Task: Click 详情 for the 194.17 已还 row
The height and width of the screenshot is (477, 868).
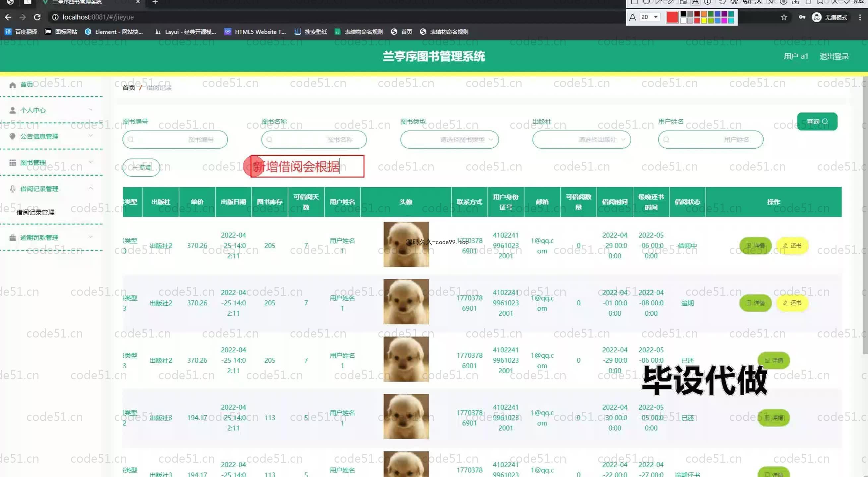Action: tap(774, 417)
